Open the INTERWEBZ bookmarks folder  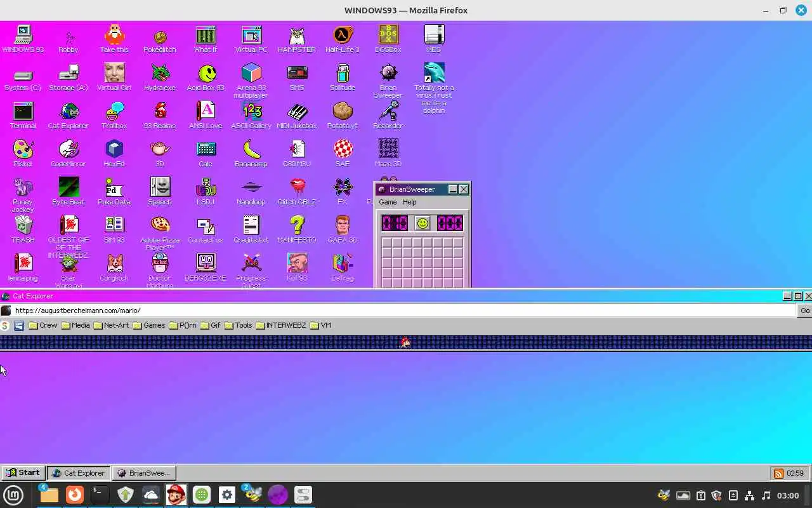(x=281, y=325)
